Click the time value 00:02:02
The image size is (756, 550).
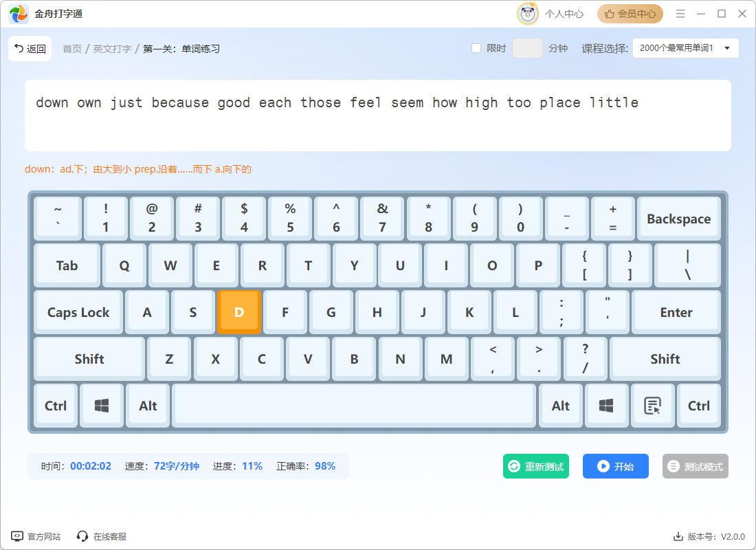tap(91, 466)
